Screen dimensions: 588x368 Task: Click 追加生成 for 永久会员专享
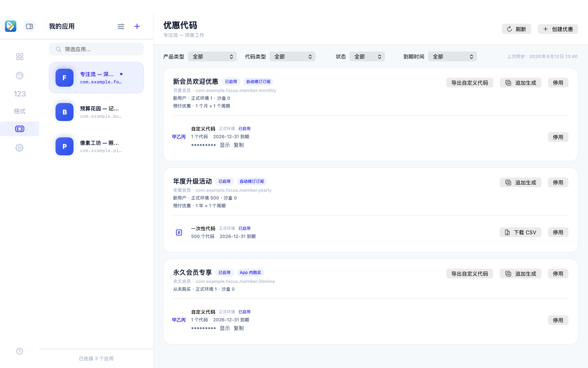pyautogui.click(x=521, y=274)
